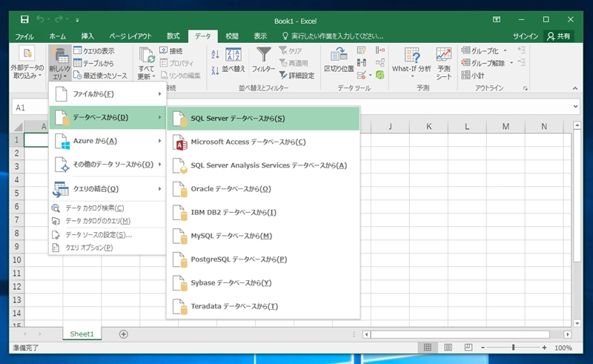The image size is (593, 364).
Task: Click the Name Box showing A1
Action: coord(30,107)
